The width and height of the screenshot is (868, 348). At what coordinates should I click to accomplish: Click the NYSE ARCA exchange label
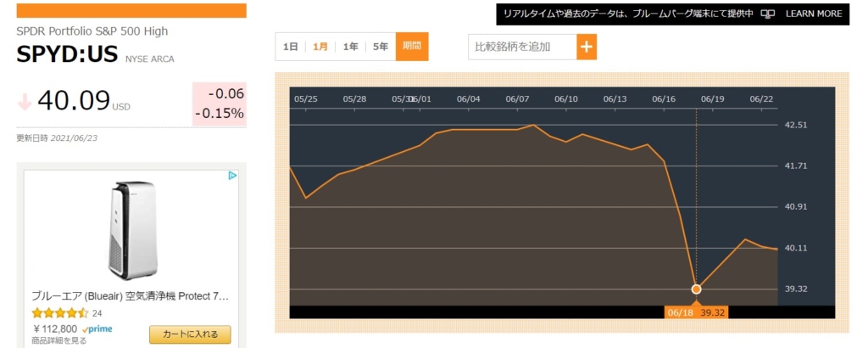[x=149, y=59]
